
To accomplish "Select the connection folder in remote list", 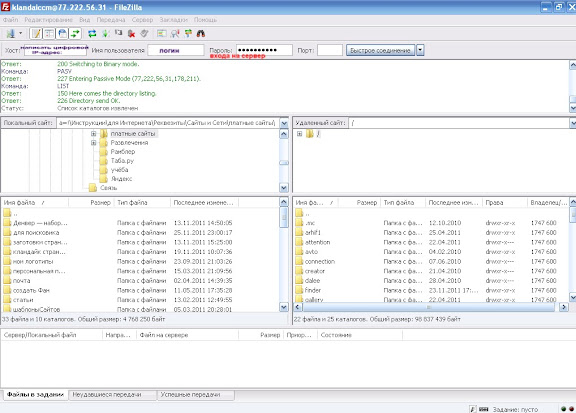I will (320, 262).
